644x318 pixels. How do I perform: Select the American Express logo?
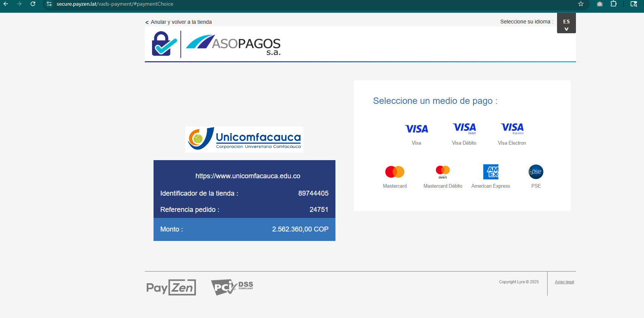point(491,172)
